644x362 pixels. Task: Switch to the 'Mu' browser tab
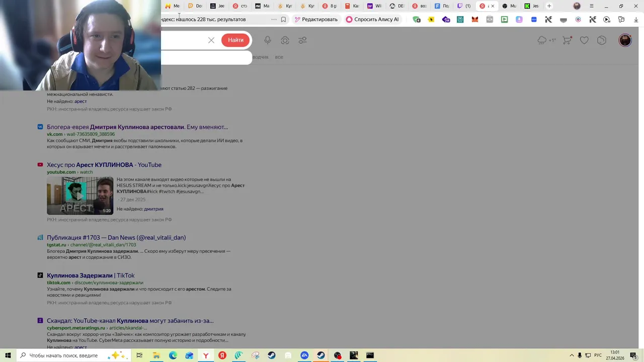point(510,6)
